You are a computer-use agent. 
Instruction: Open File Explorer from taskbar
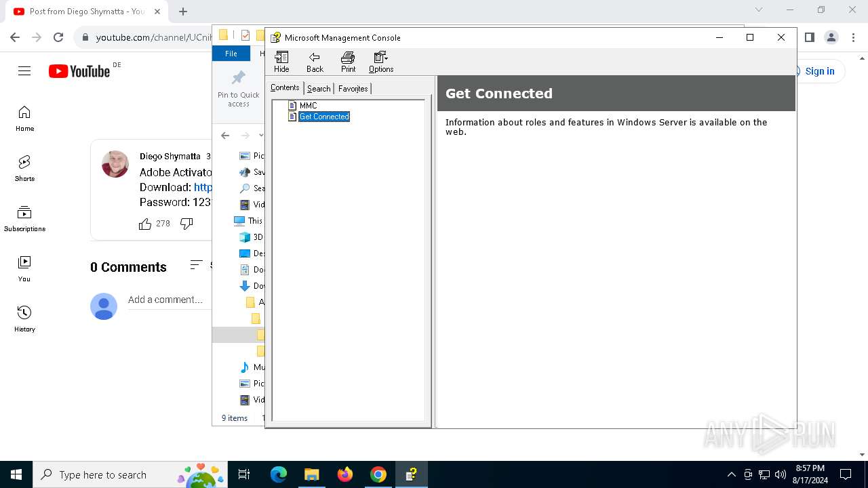pyautogui.click(x=312, y=474)
